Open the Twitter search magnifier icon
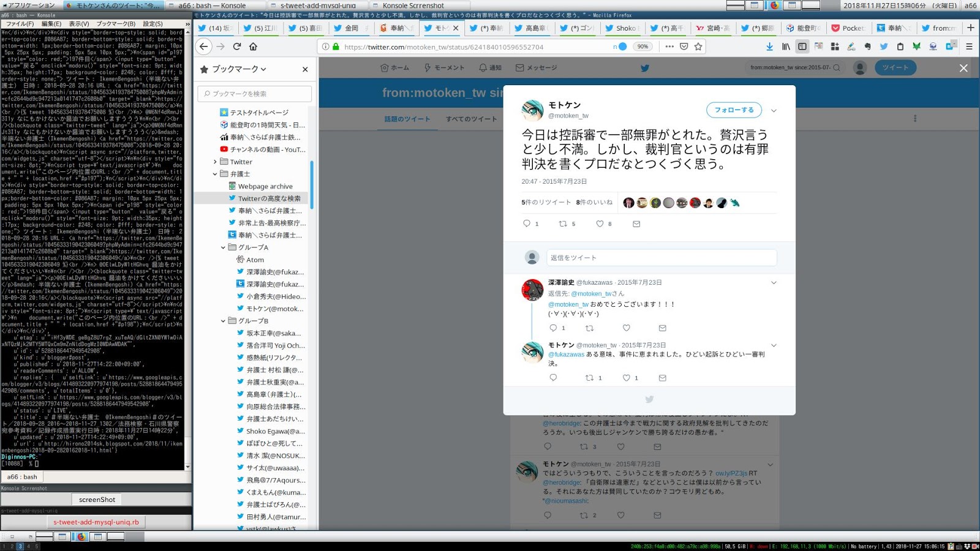 (x=837, y=67)
